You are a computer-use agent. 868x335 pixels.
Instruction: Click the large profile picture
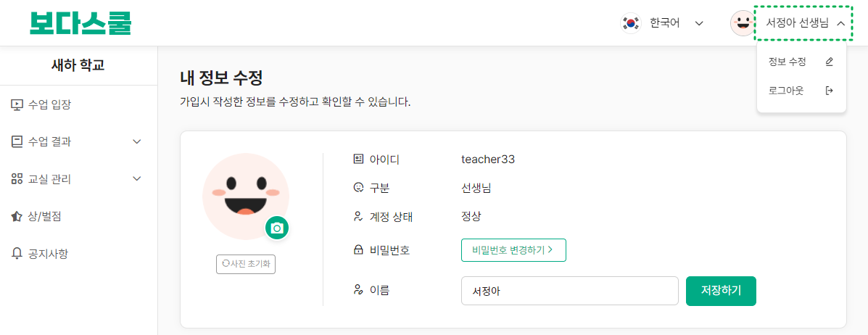[x=246, y=197]
